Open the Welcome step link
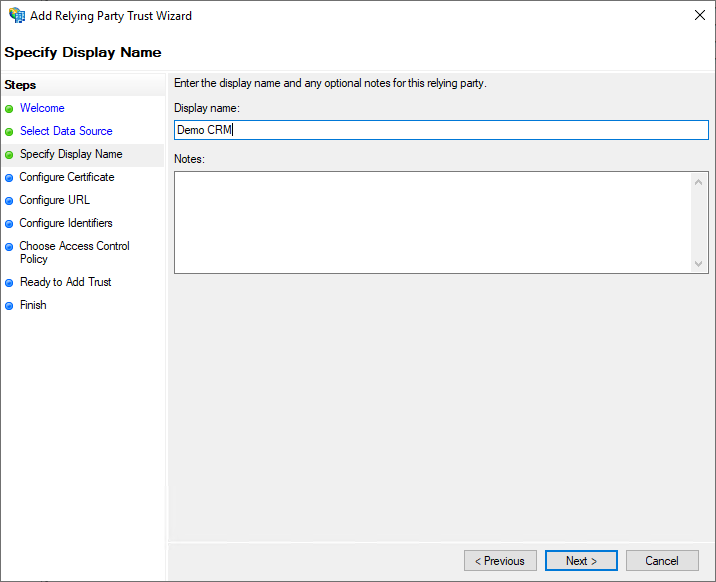The image size is (716, 582). pyautogui.click(x=42, y=108)
